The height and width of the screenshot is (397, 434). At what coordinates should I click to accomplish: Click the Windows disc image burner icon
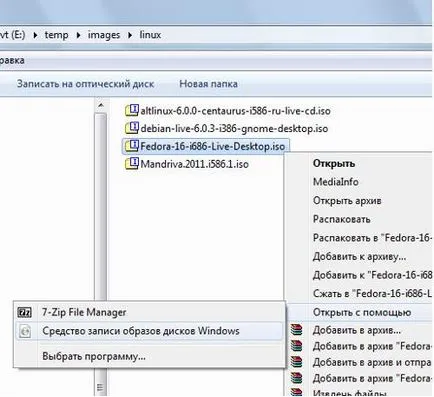pos(25,331)
